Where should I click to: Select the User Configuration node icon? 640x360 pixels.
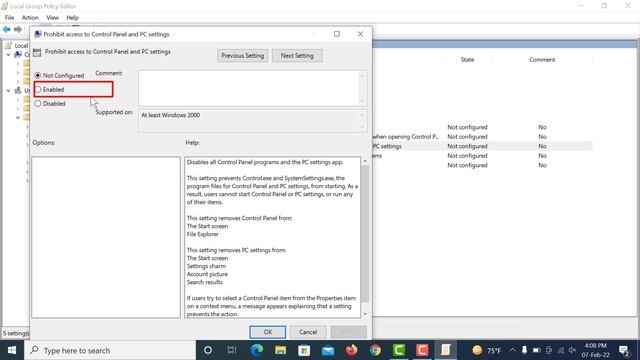[18, 90]
